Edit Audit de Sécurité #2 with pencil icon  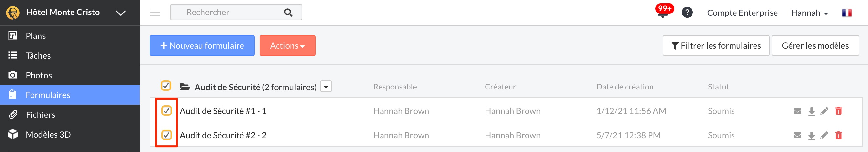pos(824,136)
